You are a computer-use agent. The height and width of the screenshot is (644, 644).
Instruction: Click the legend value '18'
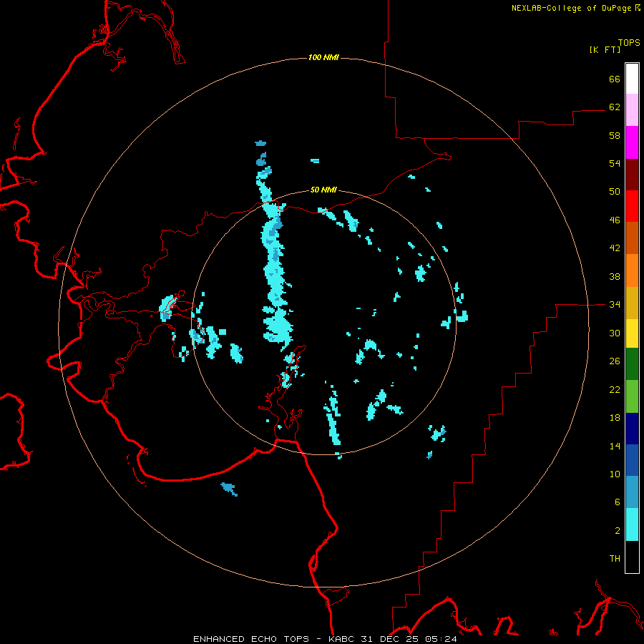[x=615, y=418]
